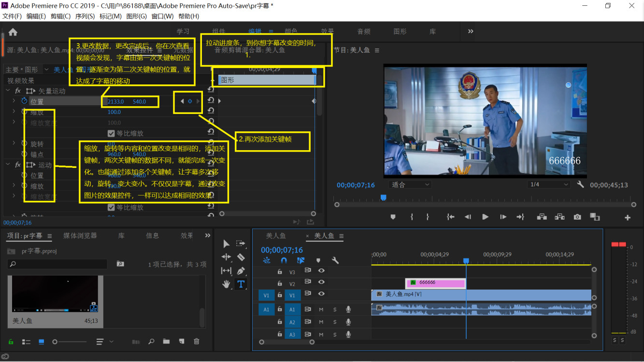This screenshot has height=362, width=644.
Task: Click the Home icon
Action: pyautogui.click(x=13, y=32)
